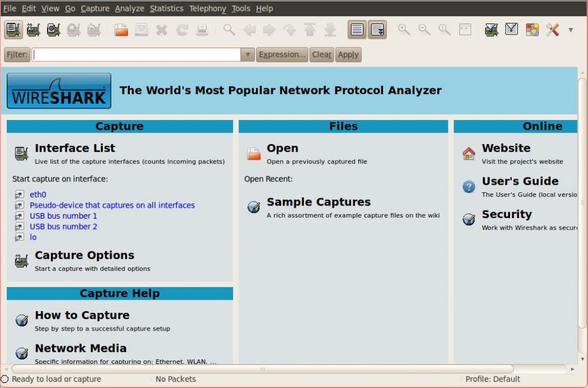Open a capture file toolbar icon
The image size is (588, 388).
pos(121,30)
